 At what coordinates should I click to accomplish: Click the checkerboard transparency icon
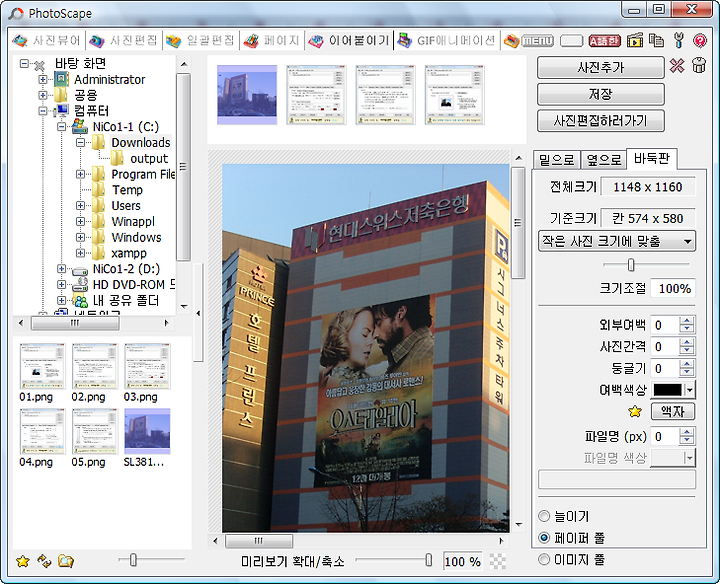tap(498, 561)
